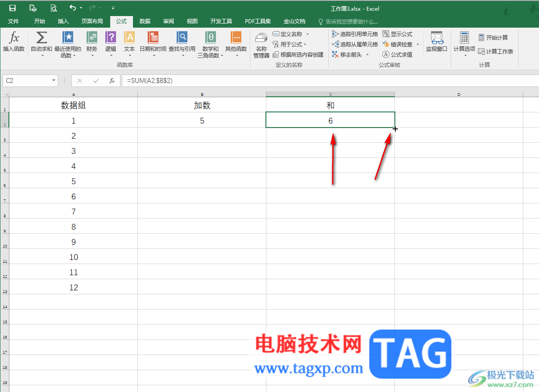Expand the Error Checking dropdown arrow
This screenshot has height=392, width=539.
418,44
